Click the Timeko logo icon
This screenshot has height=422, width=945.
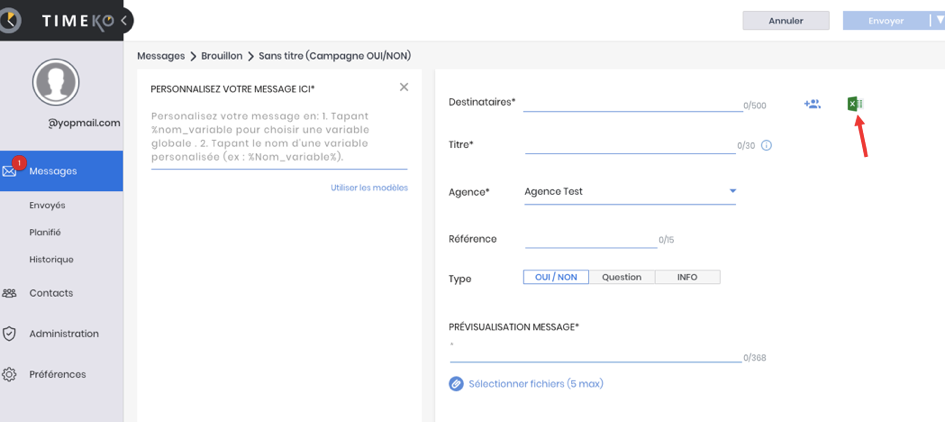(x=10, y=20)
